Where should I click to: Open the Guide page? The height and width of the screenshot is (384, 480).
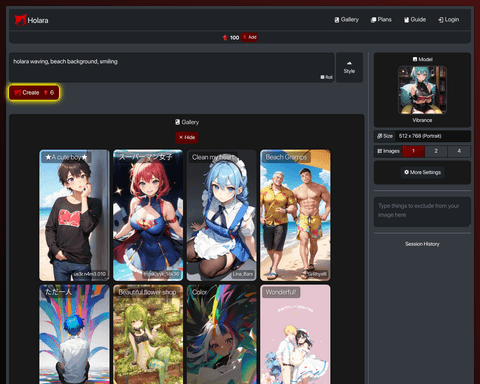pyautogui.click(x=415, y=20)
